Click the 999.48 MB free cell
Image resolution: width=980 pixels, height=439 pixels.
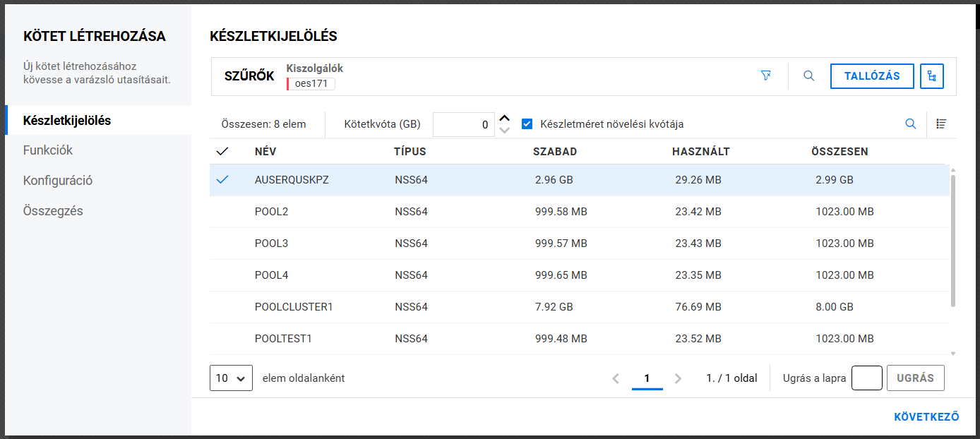[x=561, y=339]
